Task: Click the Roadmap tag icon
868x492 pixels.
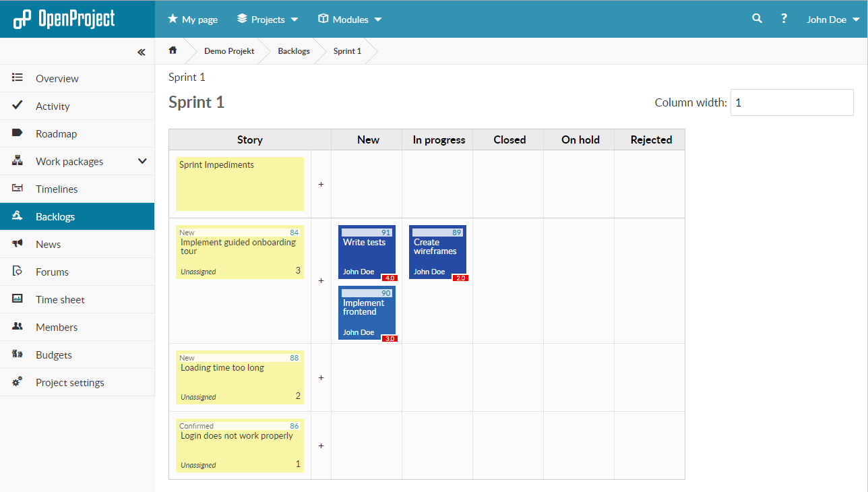Action: 18,133
